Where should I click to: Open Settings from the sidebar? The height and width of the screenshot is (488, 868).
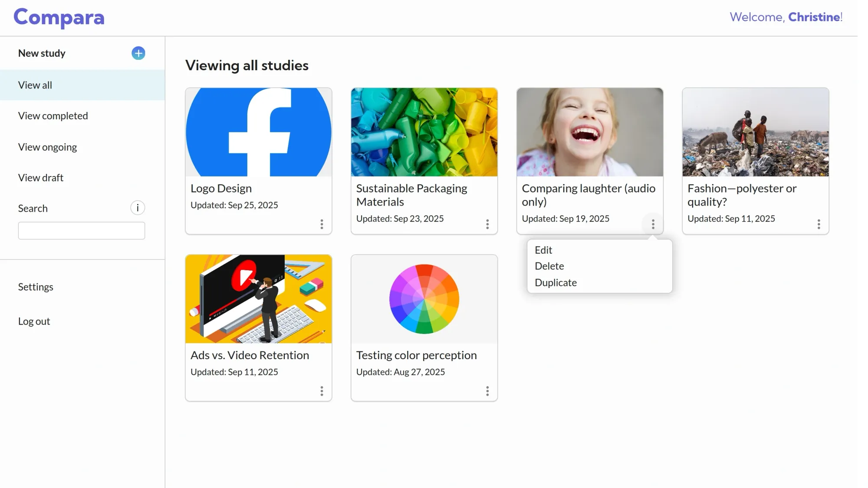click(x=36, y=287)
